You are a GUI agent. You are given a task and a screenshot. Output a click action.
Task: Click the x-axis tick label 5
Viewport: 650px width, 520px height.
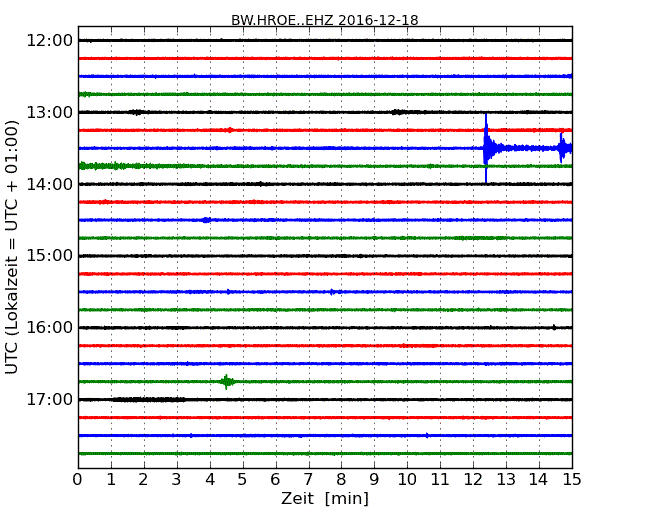(x=243, y=480)
